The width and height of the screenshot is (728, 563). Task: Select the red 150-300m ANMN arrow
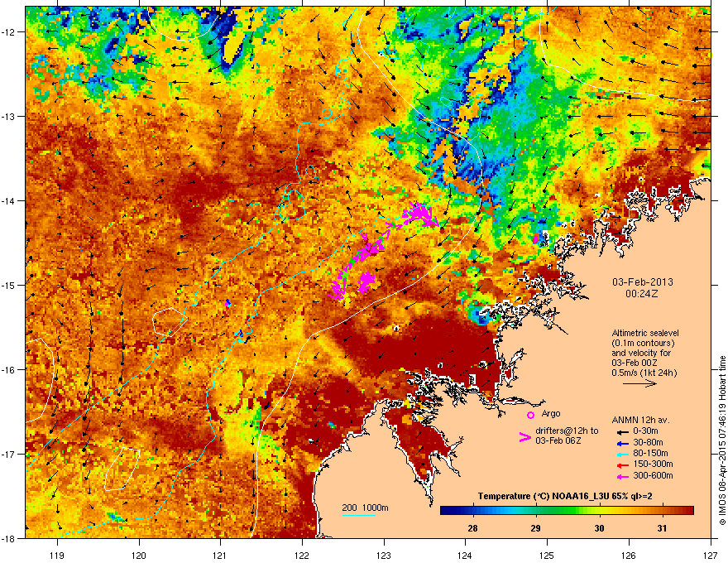click(x=623, y=465)
